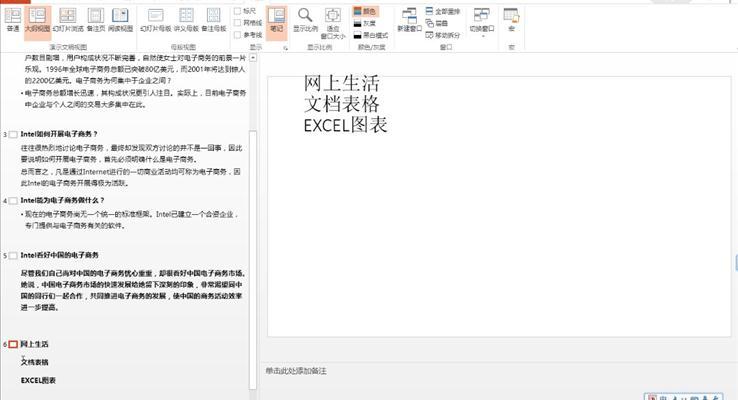This screenshot has height=400, width=738.
Task: Open Handout Master (讲义母版)
Action: pyautogui.click(x=187, y=19)
